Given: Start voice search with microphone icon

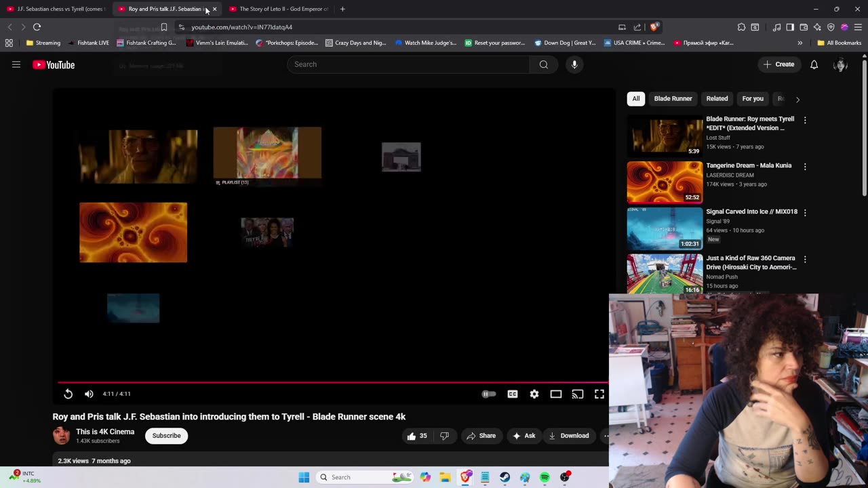Looking at the screenshot, I should coord(574,64).
